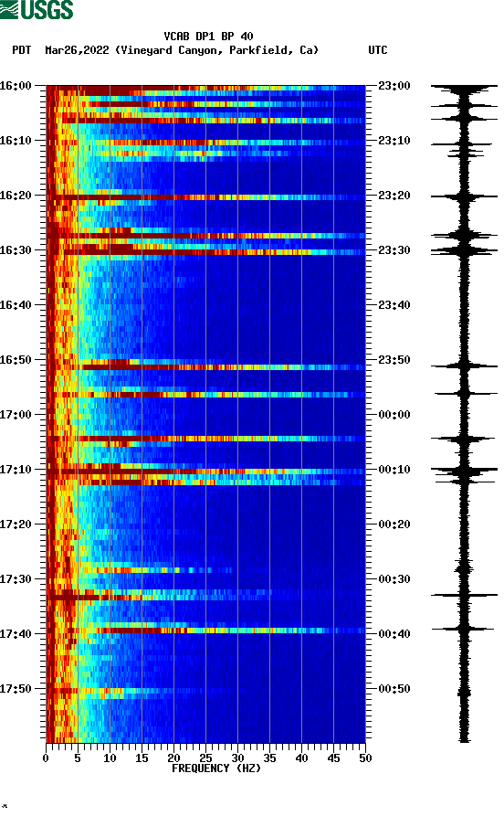Click the 00:00 UTC time label
This screenshot has height=816, width=504.
point(394,415)
